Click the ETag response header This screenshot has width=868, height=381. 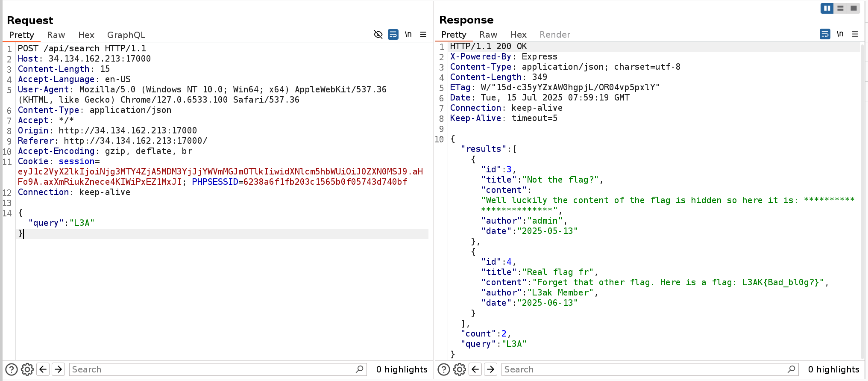[555, 87]
